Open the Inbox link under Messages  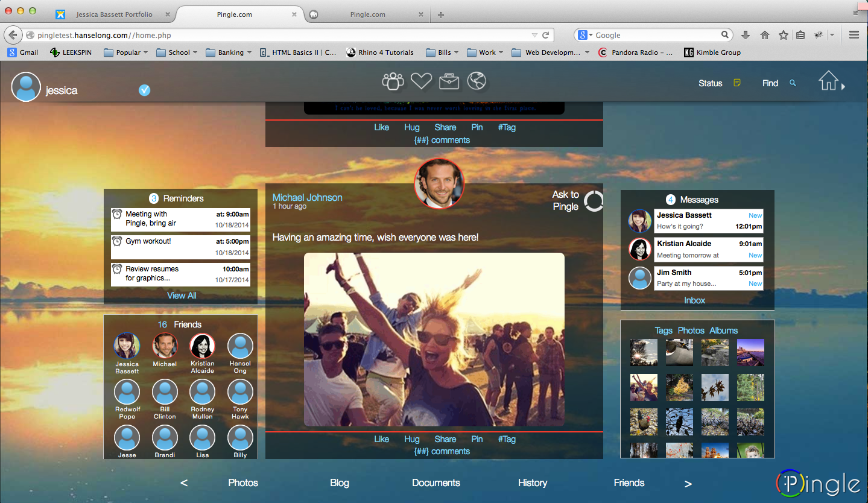tap(694, 300)
